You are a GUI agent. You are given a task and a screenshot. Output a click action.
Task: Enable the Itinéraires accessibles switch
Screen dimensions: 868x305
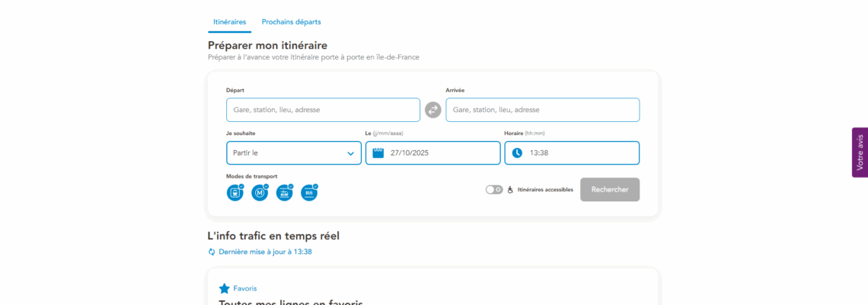pyautogui.click(x=494, y=190)
